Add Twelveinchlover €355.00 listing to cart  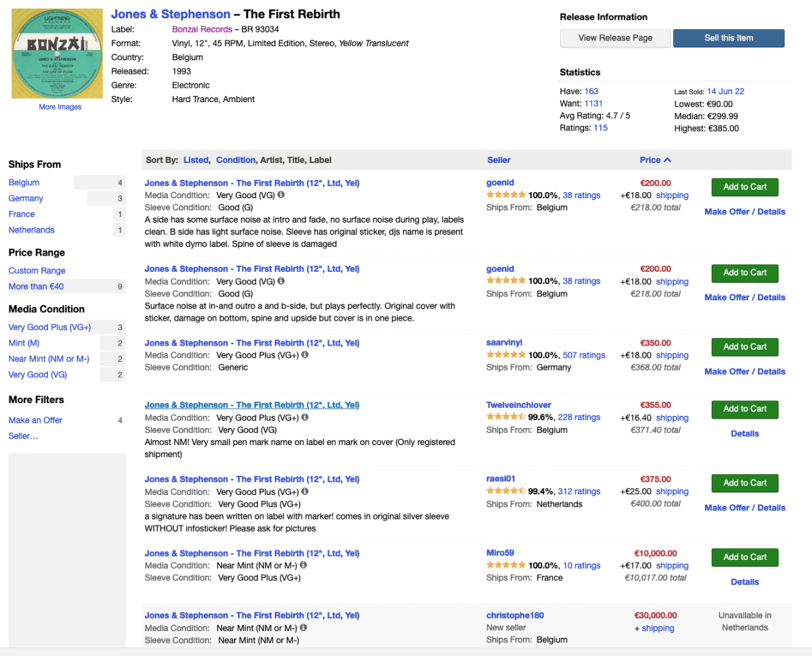744,409
